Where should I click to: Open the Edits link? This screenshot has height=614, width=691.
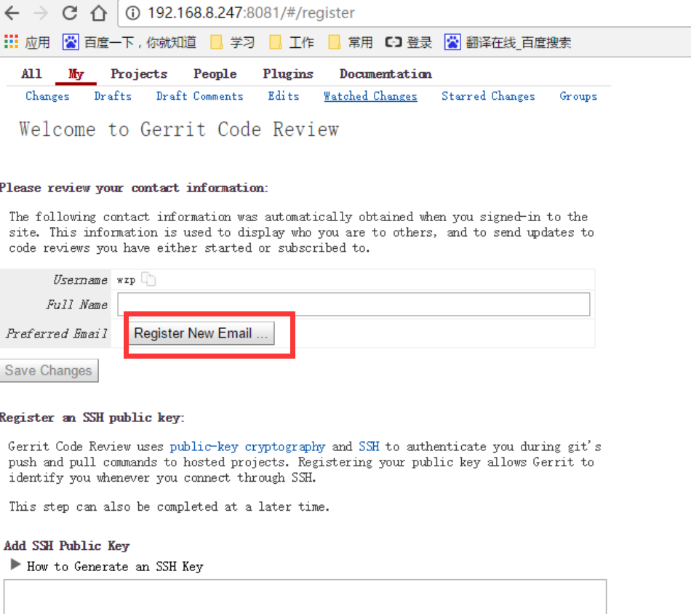coord(283,96)
